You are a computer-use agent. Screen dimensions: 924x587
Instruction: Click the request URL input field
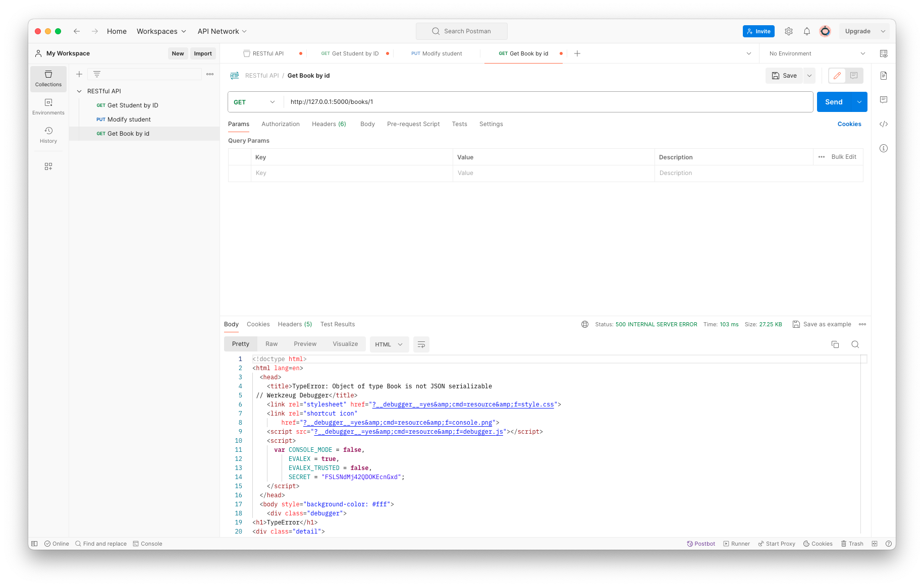coord(548,102)
